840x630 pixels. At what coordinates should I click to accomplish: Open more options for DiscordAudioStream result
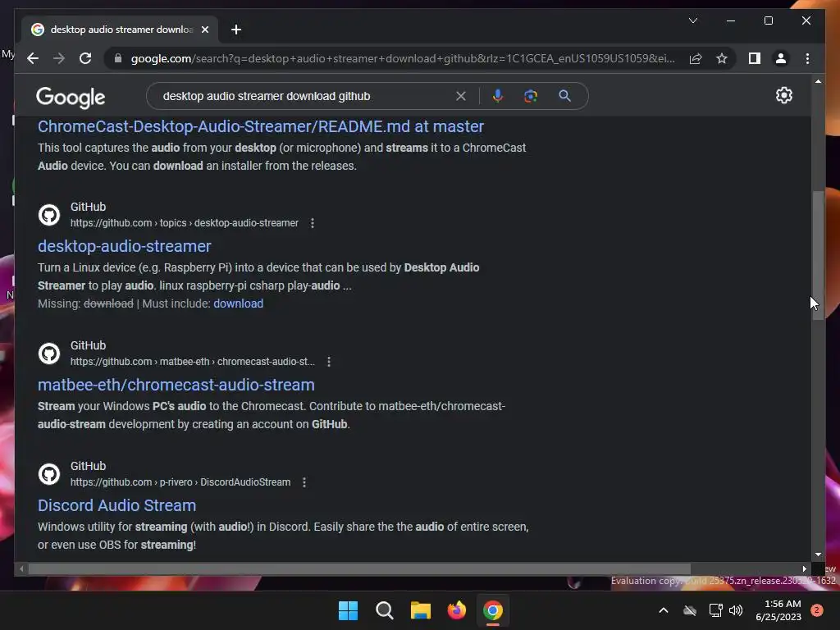pos(304,482)
